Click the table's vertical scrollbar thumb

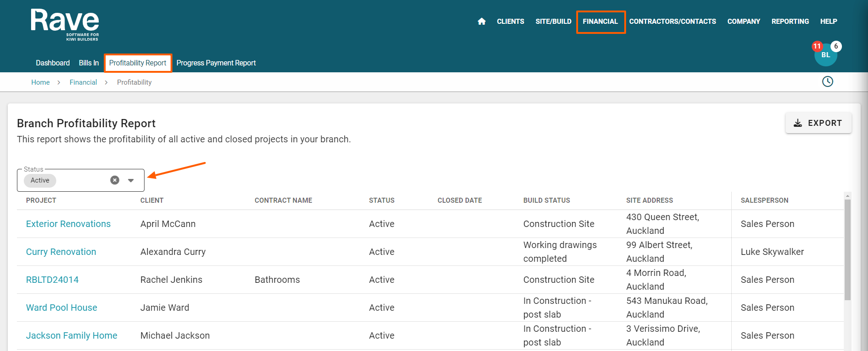[847, 250]
